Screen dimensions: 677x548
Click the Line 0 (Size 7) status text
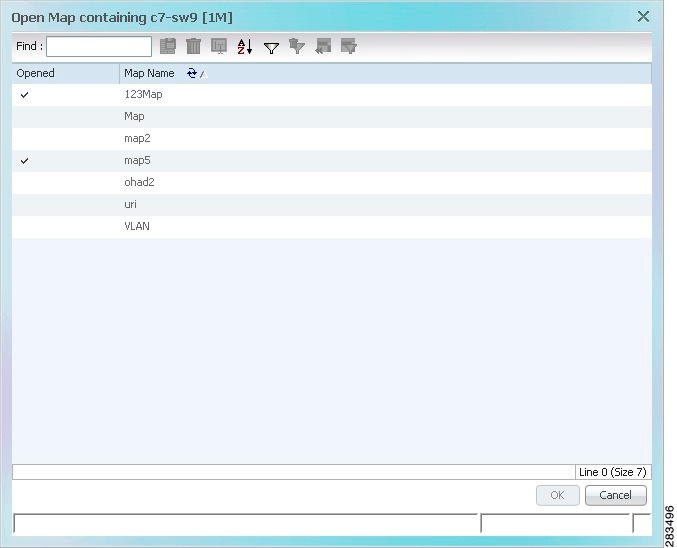click(613, 472)
